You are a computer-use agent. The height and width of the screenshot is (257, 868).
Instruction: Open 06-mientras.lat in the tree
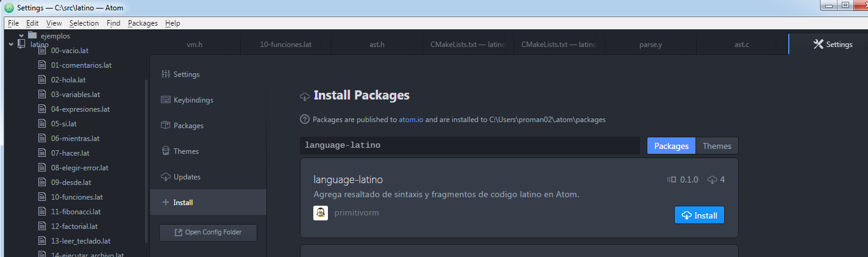75,139
